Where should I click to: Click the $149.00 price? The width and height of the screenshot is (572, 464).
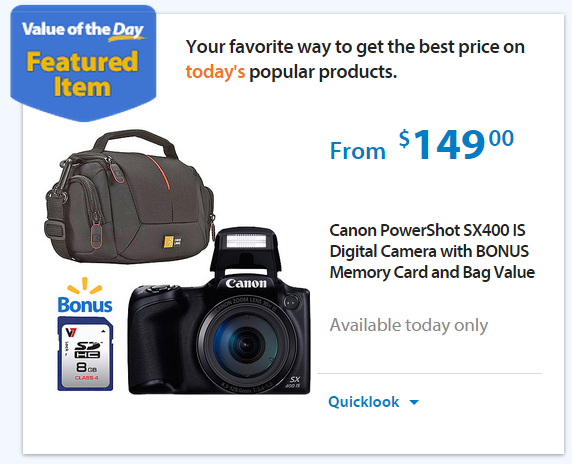456,145
